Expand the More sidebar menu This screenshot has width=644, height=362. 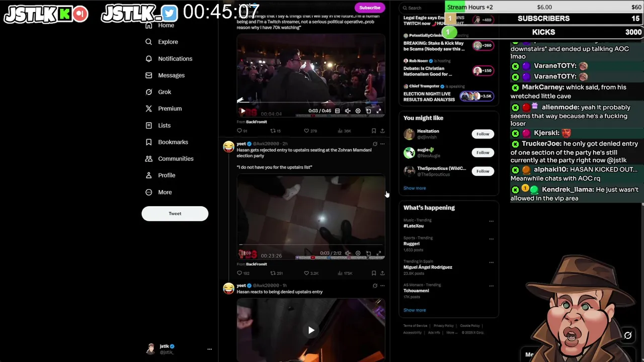point(158,192)
